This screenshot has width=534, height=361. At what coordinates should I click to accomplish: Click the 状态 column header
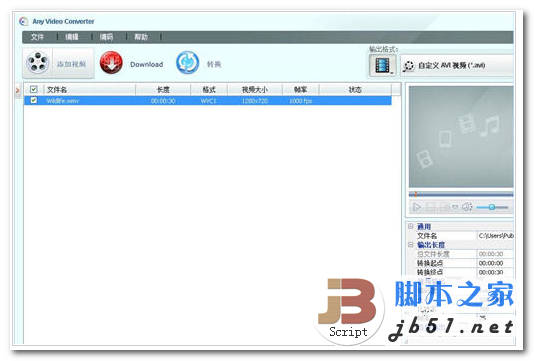pyautogui.click(x=355, y=90)
